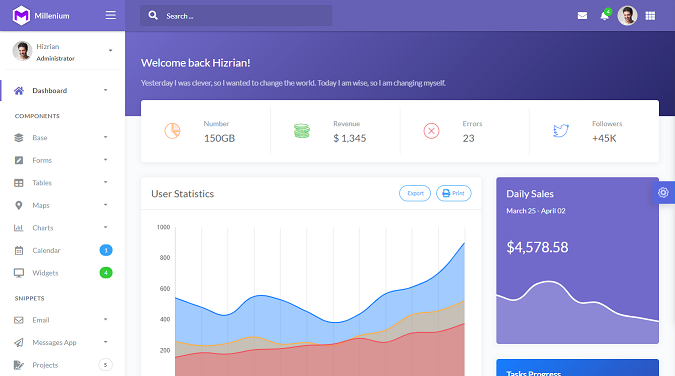The image size is (675, 376).
Task: Click the settings gear tab on right edge
Action: pyautogui.click(x=663, y=193)
